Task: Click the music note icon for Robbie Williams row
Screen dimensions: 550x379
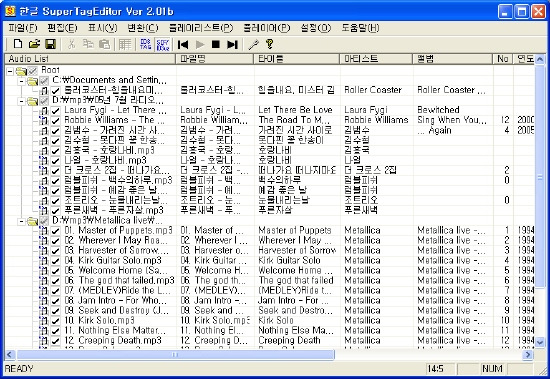Action: pos(44,121)
